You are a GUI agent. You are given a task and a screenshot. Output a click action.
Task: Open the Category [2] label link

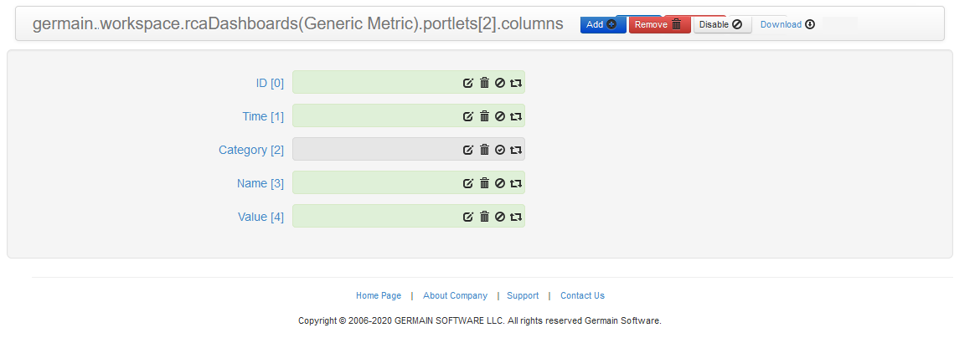(250, 150)
